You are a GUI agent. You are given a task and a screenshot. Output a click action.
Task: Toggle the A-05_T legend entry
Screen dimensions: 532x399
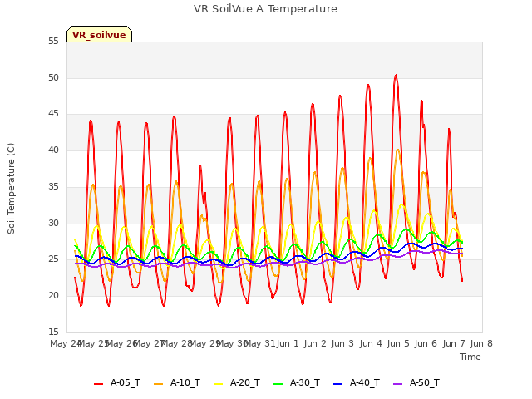coord(117,382)
